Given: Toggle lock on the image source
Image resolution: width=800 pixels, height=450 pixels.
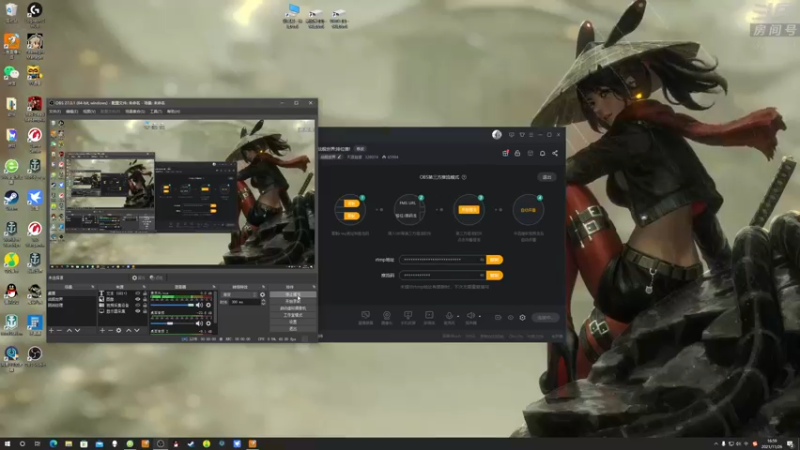Looking at the screenshot, I should point(145,299).
